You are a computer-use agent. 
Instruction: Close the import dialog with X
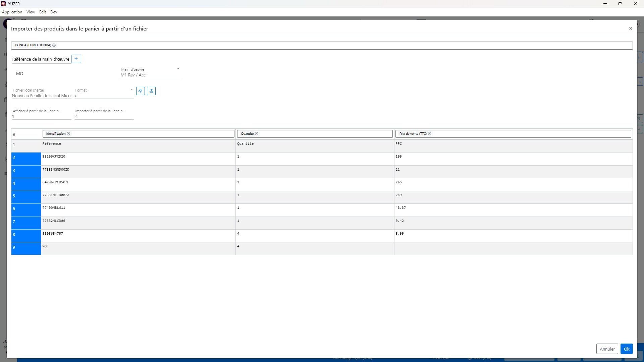tap(631, 28)
